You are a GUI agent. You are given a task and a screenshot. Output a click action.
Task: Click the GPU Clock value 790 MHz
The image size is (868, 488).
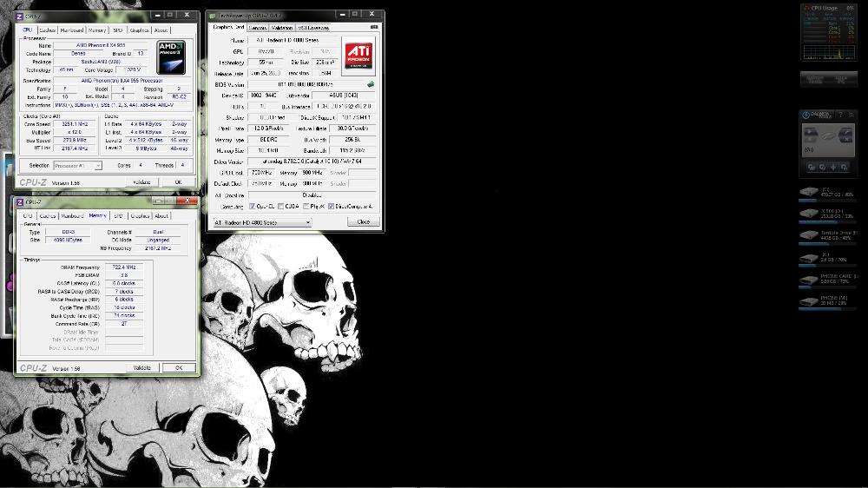coord(262,173)
